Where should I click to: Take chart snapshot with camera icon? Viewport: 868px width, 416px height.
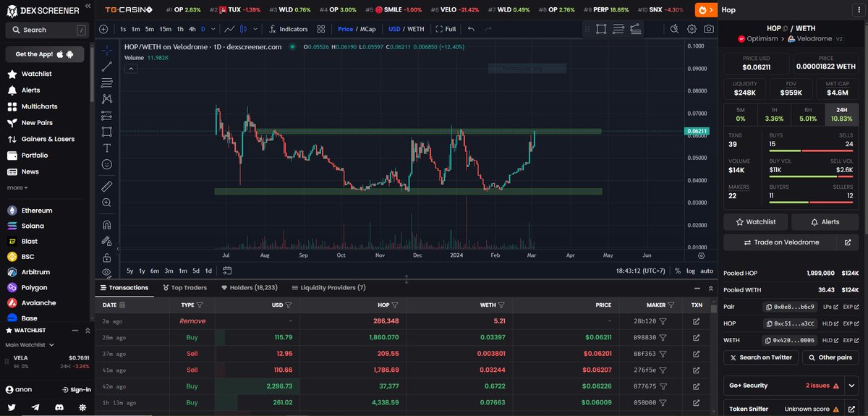pos(709,29)
